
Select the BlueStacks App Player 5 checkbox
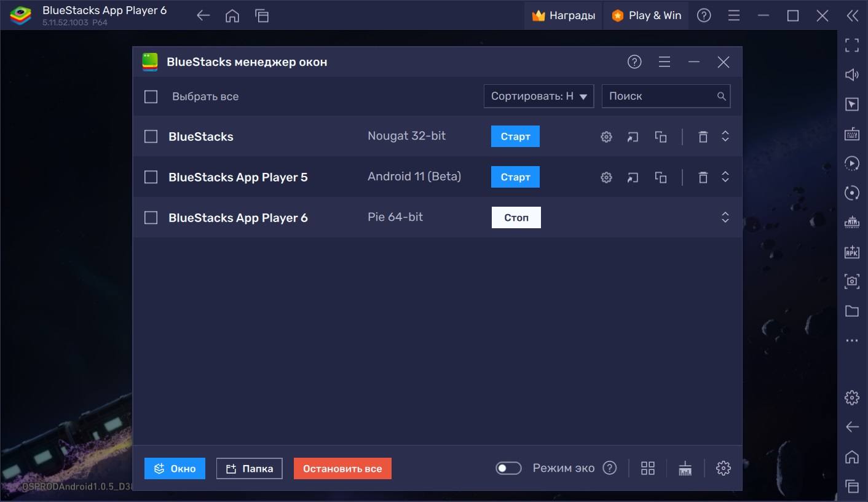[151, 177]
